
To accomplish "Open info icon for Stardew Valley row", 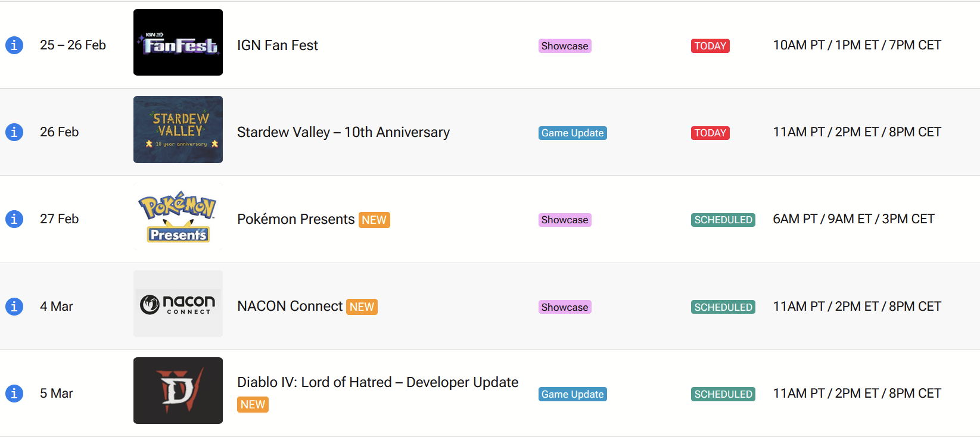I will 14,132.
